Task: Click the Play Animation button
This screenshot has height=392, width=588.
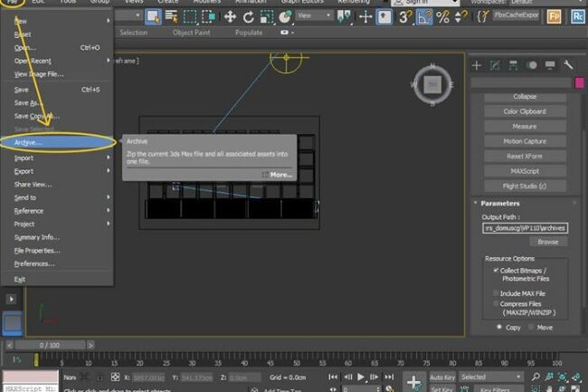Action: point(360,377)
